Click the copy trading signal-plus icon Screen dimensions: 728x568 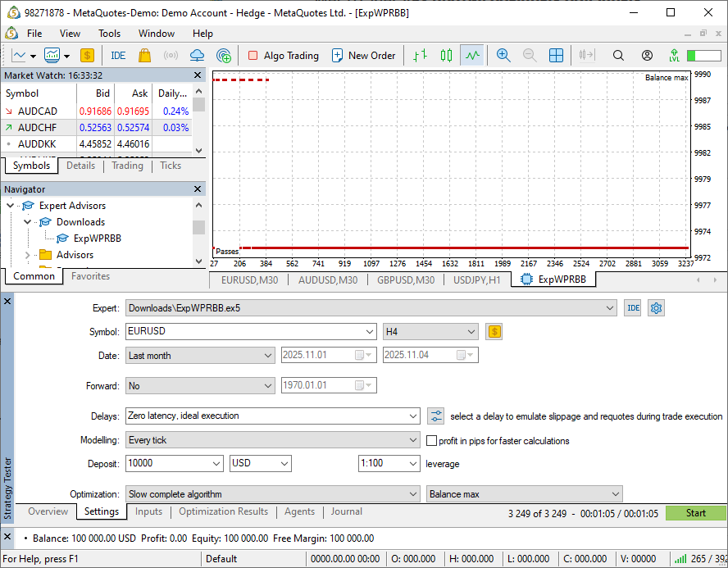tap(224, 56)
